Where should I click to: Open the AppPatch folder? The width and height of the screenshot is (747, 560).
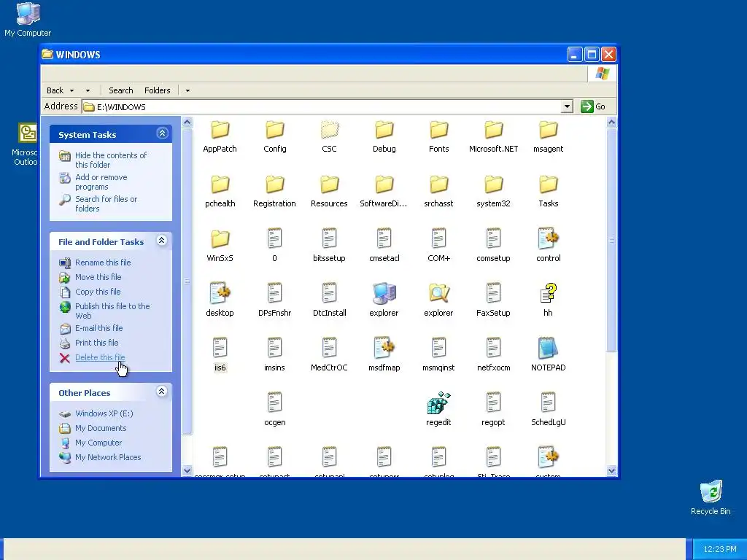tap(220, 136)
